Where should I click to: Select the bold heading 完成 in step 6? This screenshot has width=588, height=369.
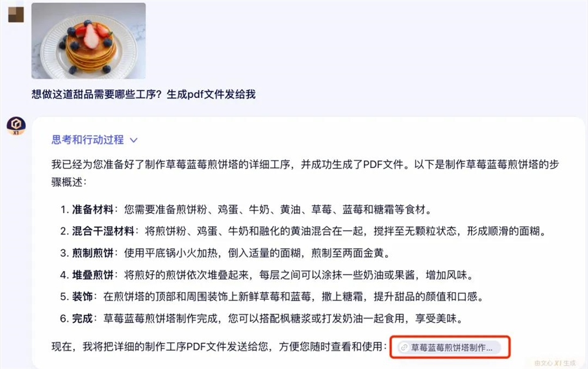tap(82, 318)
